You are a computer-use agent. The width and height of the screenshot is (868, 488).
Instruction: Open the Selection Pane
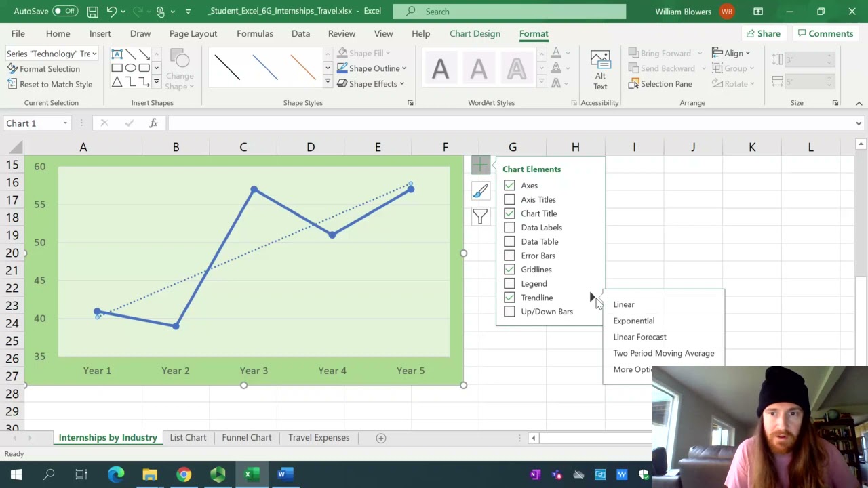coord(660,84)
